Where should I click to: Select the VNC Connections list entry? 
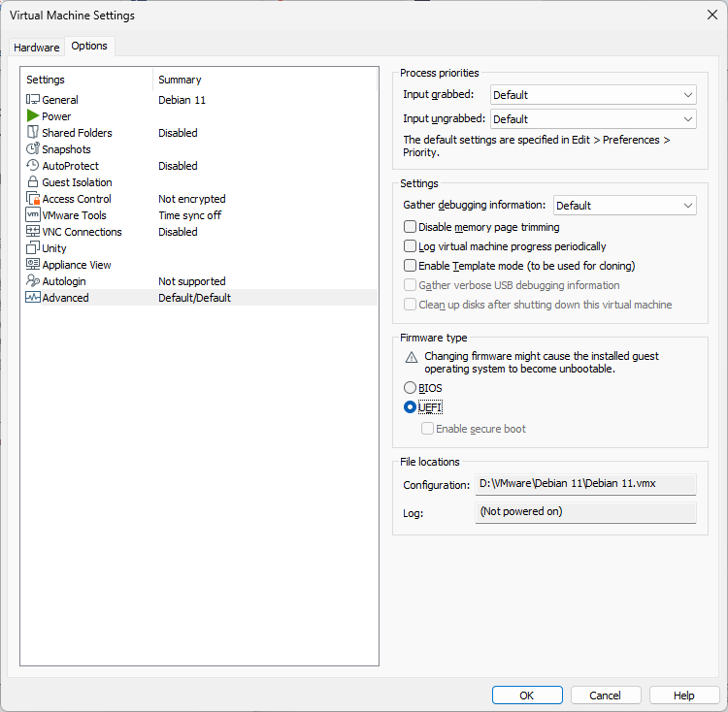82,232
